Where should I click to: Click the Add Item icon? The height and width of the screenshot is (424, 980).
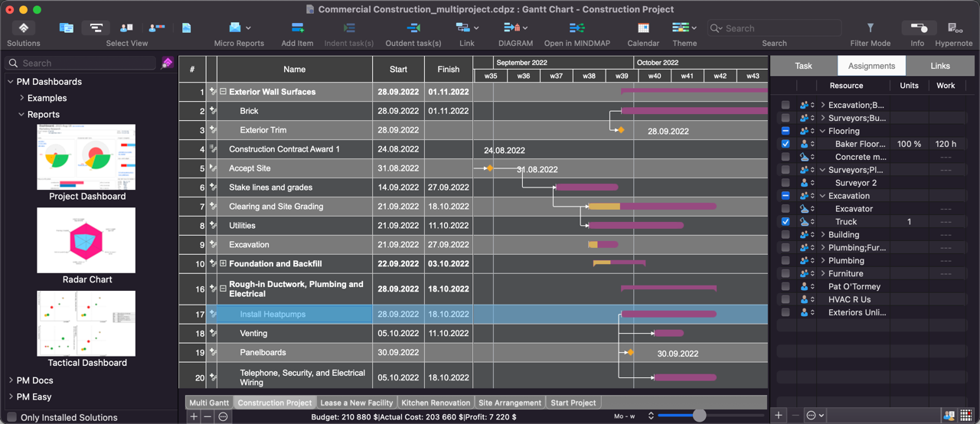tap(297, 28)
